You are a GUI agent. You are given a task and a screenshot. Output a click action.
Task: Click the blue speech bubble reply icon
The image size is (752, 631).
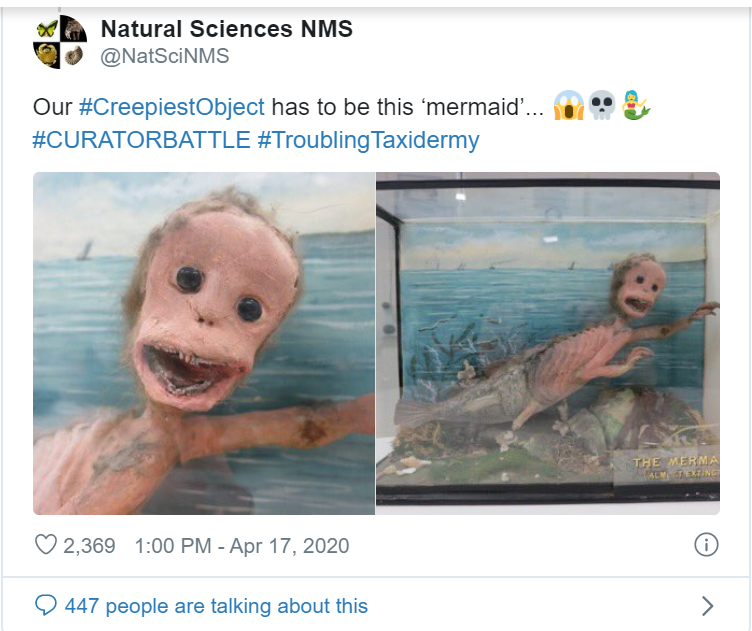coord(46,606)
